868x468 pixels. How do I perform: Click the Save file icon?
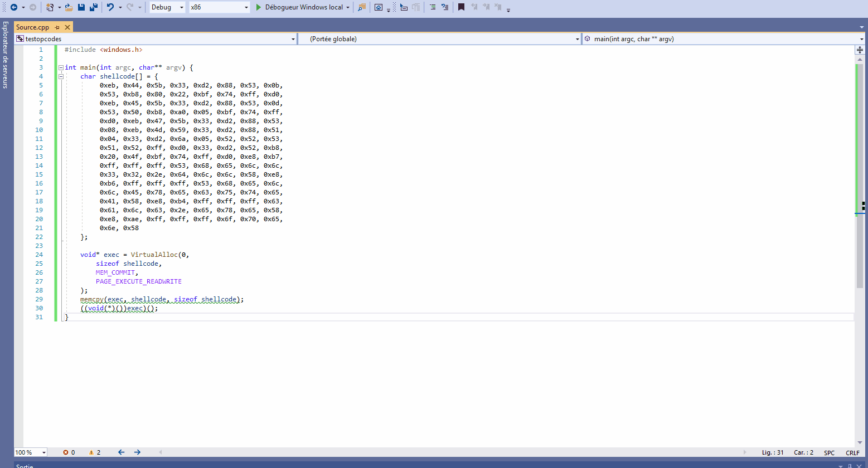81,7
